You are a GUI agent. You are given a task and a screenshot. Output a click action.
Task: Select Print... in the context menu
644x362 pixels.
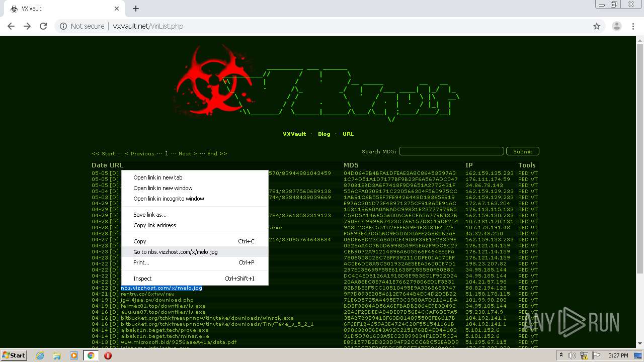[x=195, y=262]
